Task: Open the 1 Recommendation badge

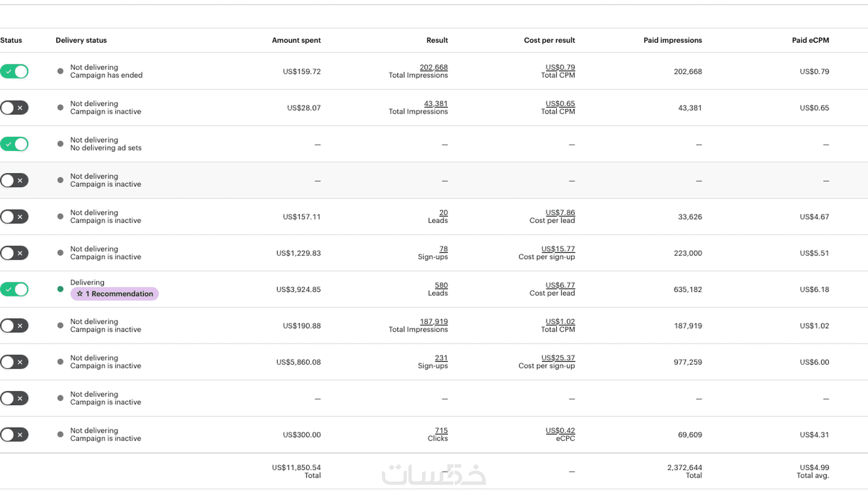Action: pos(115,294)
